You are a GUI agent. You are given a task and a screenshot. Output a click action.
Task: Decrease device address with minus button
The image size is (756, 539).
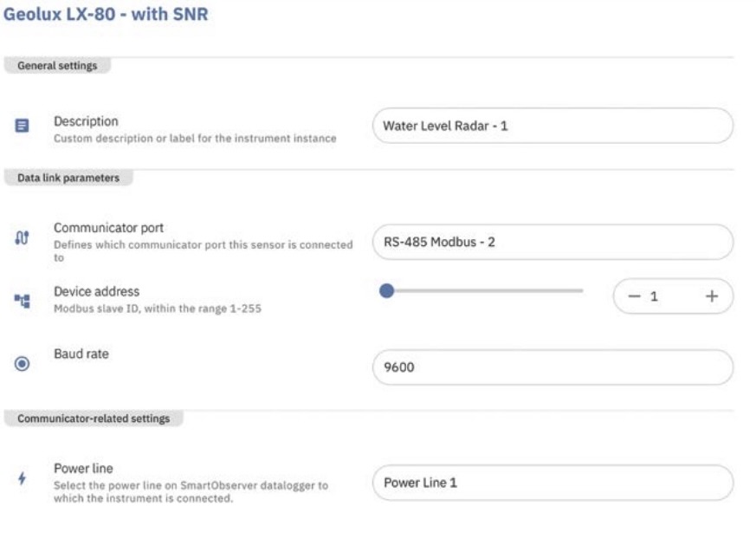point(633,296)
